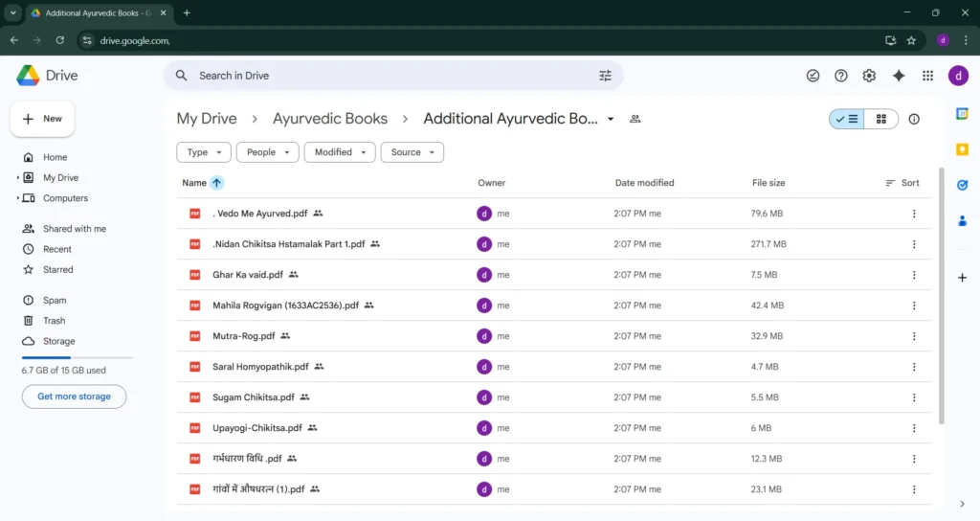Open the Gemini sparkle icon
This screenshot has height=521, width=980.
pyautogui.click(x=898, y=76)
